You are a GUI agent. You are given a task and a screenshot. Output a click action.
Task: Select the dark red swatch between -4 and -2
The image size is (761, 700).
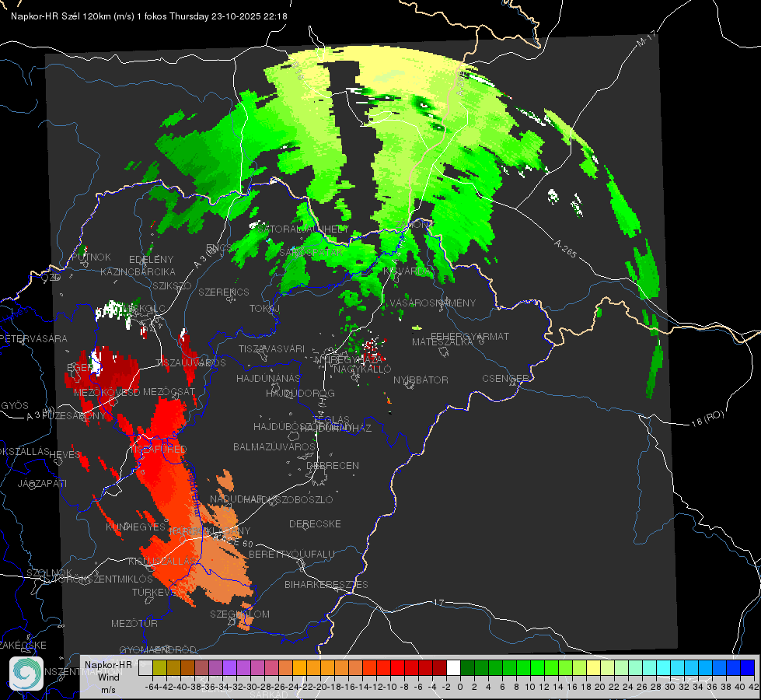[439, 668]
